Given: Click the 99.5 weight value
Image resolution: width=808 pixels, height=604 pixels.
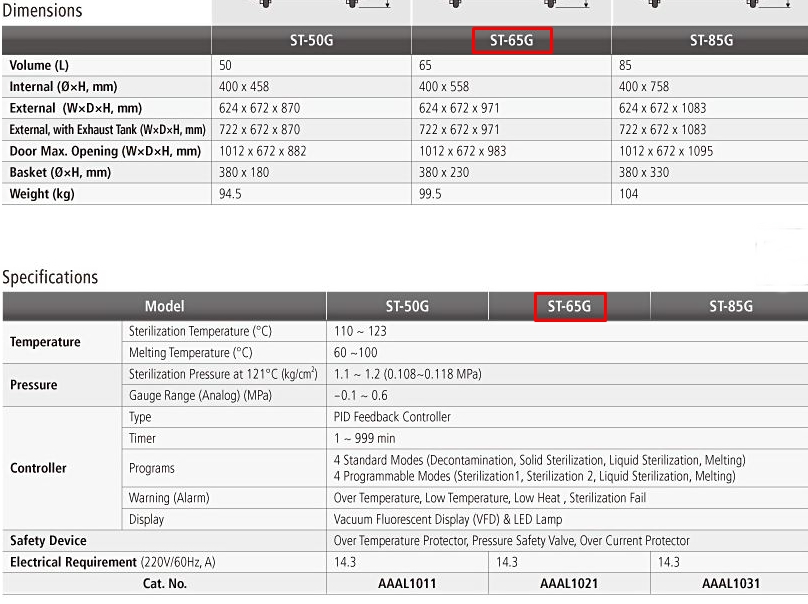Looking at the screenshot, I should click(x=430, y=194).
